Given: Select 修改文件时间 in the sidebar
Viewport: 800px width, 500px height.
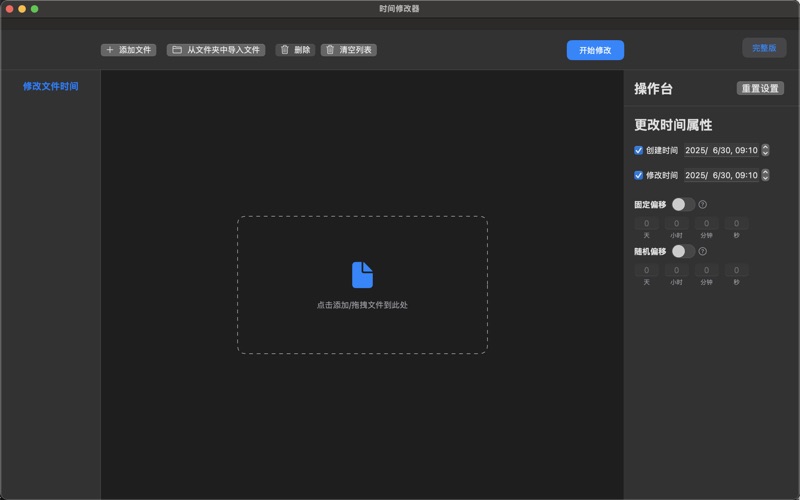Looking at the screenshot, I should point(50,86).
